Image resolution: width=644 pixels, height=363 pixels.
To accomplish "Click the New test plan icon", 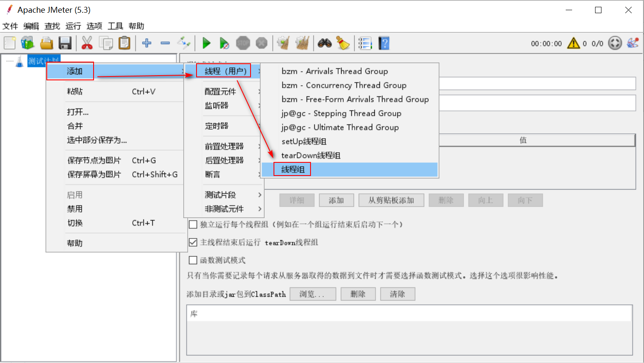I will click(10, 43).
